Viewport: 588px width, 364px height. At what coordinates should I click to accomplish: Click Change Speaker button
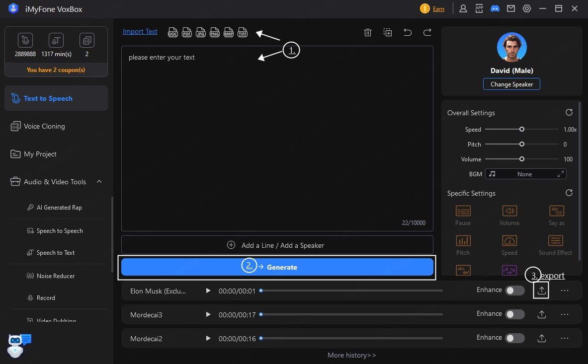click(511, 84)
